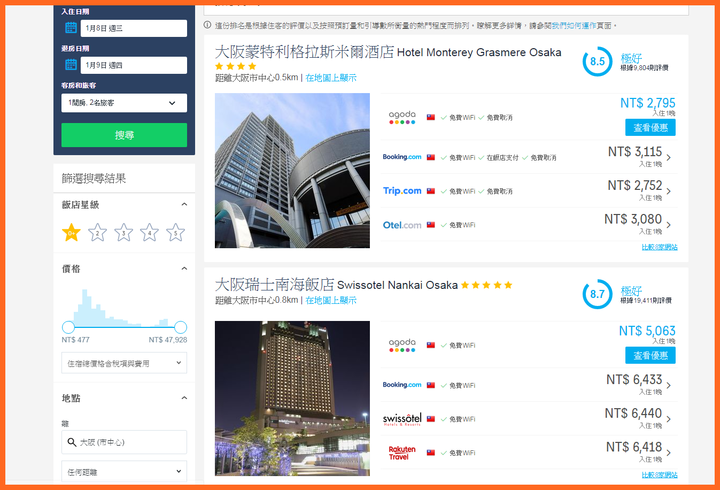Collapse the 飯店星級 star rating section
This screenshot has width=720, height=490.
pos(184,204)
